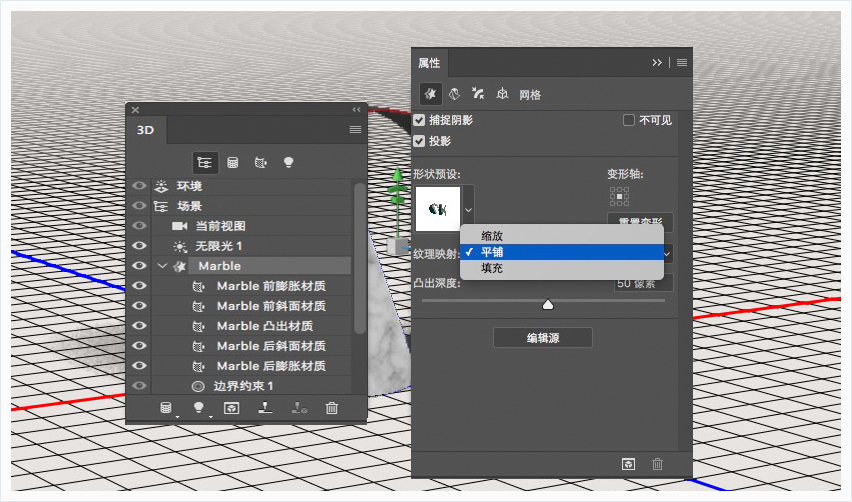Filter 3D panel by materials
The width and height of the screenshot is (852, 502).
(x=261, y=162)
